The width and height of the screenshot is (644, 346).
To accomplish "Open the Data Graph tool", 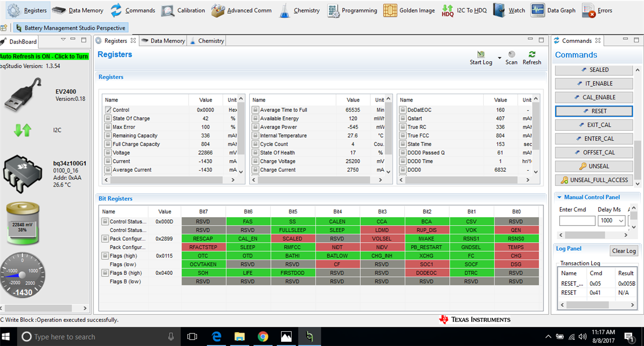I will (553, 10).
